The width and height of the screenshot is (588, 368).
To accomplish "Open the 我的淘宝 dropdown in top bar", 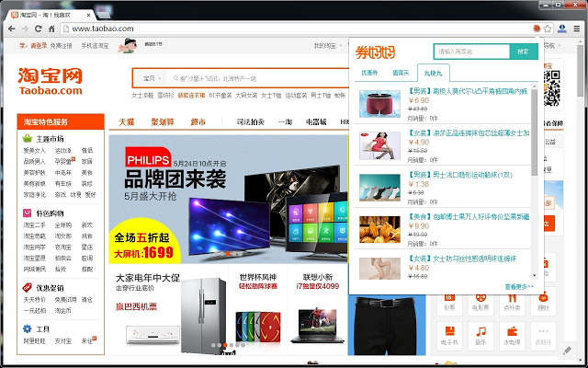I will [328, 46].
